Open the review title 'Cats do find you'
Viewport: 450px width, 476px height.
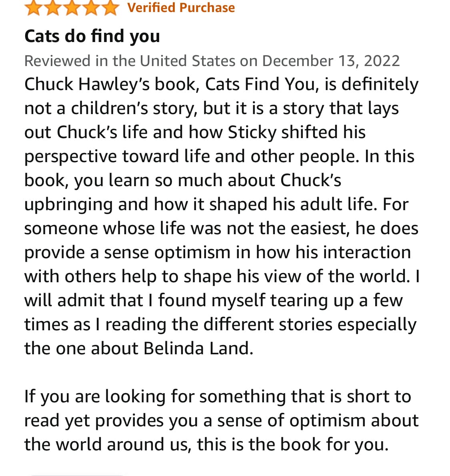pyautogui.click(x=92, y=36)
